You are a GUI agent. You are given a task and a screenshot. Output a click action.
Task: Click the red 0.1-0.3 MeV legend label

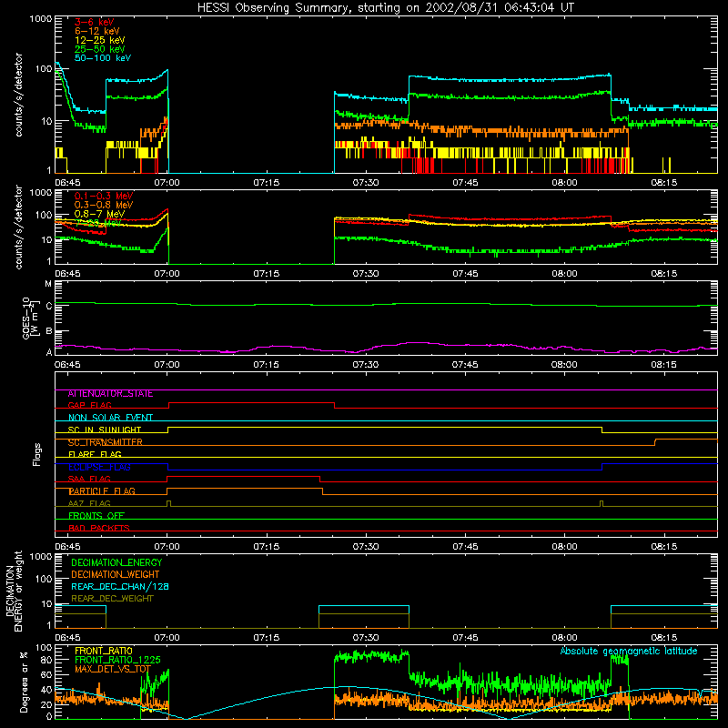click(x=104, y=196)
